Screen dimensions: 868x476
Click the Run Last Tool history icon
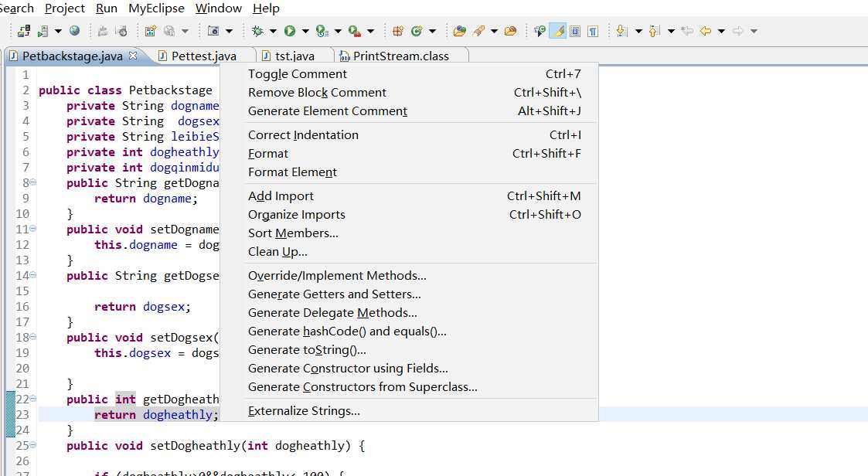tap(322, 31)
